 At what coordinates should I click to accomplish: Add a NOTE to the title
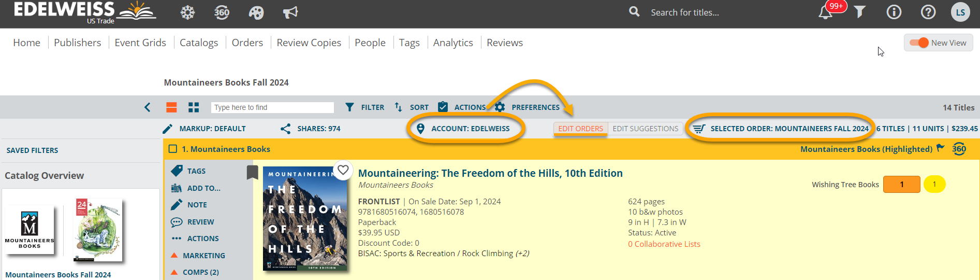(189, 205)
